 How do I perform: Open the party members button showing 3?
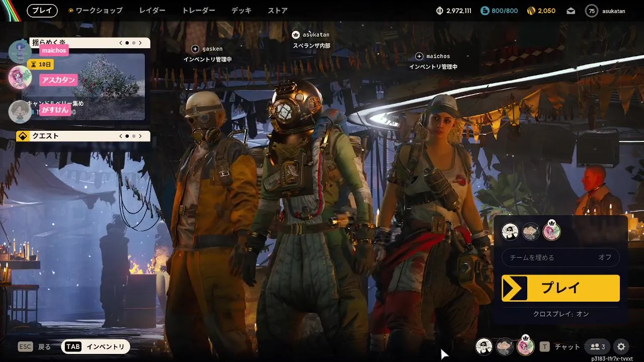click(597, 346)
